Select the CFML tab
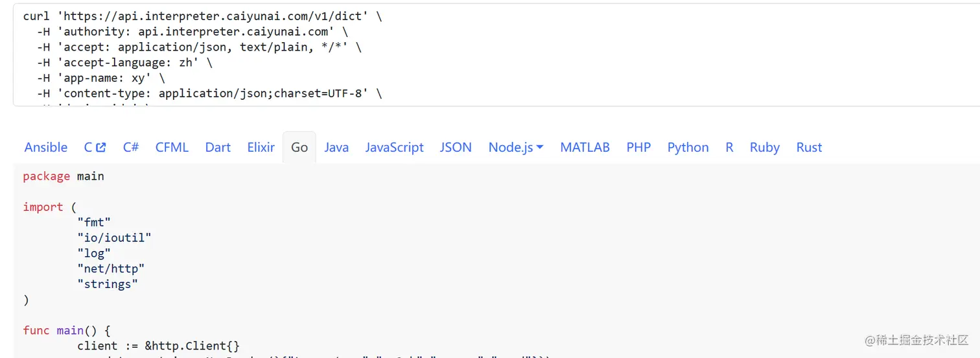The width and height of the screenshot is (980, 358). tap(172, 147)
